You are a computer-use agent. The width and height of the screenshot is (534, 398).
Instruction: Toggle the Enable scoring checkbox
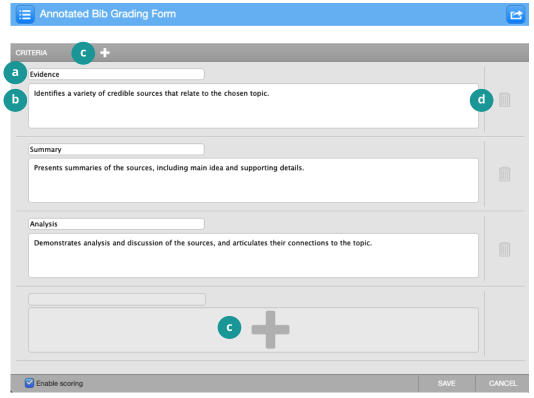coord(29,383)
